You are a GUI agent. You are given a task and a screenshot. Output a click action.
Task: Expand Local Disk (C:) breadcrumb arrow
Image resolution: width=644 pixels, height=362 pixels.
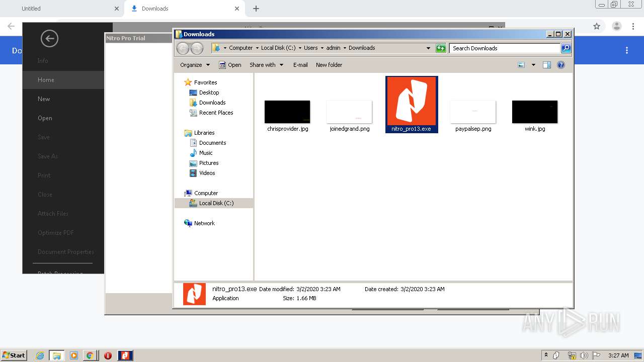tap(300, 48)
